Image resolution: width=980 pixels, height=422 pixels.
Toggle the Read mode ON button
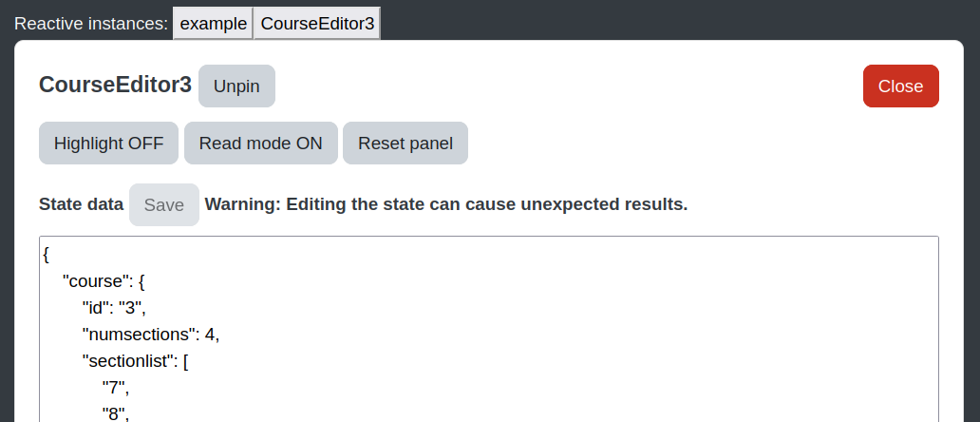pos(260,144)
